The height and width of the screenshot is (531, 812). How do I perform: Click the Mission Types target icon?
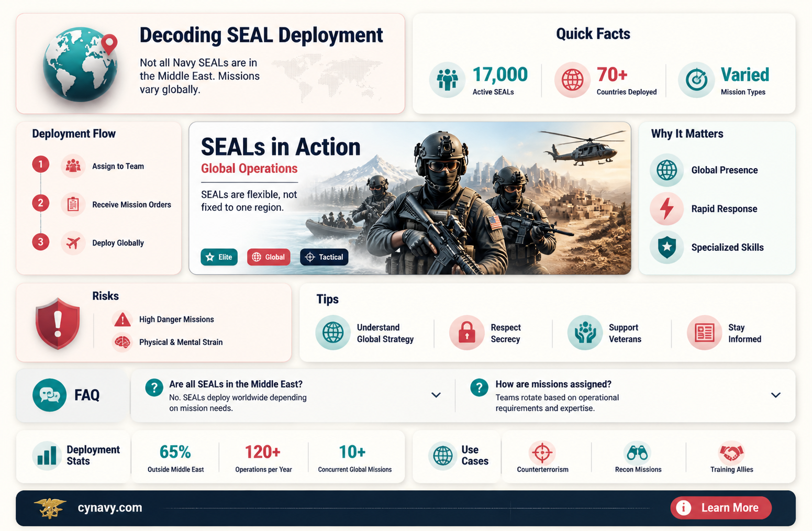[x=696, y=80]
